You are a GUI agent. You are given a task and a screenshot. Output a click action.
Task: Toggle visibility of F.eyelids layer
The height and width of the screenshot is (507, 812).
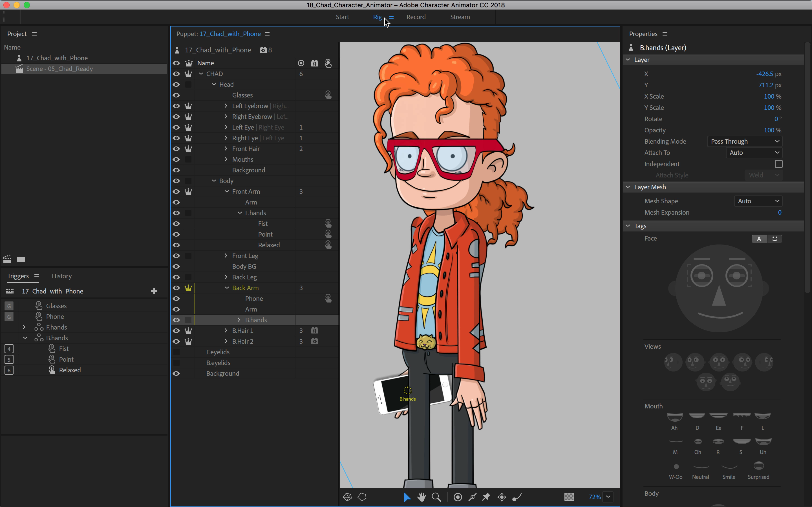coord(176,352)
